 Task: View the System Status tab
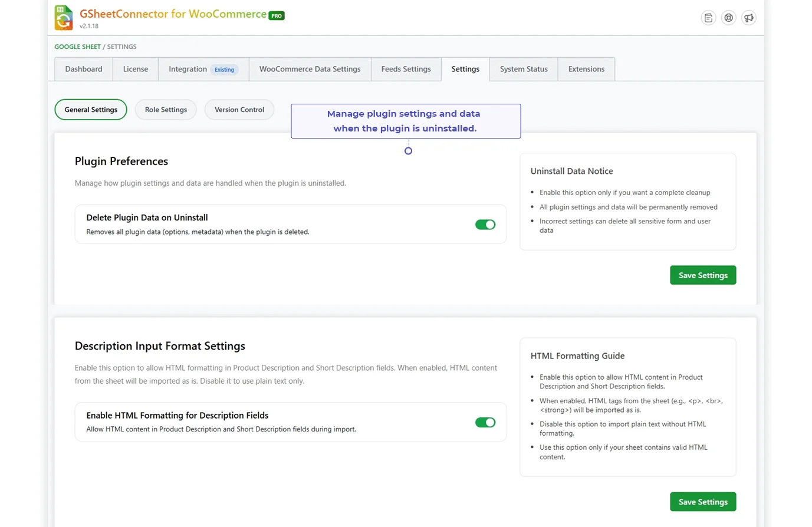[x=524, y=69]
